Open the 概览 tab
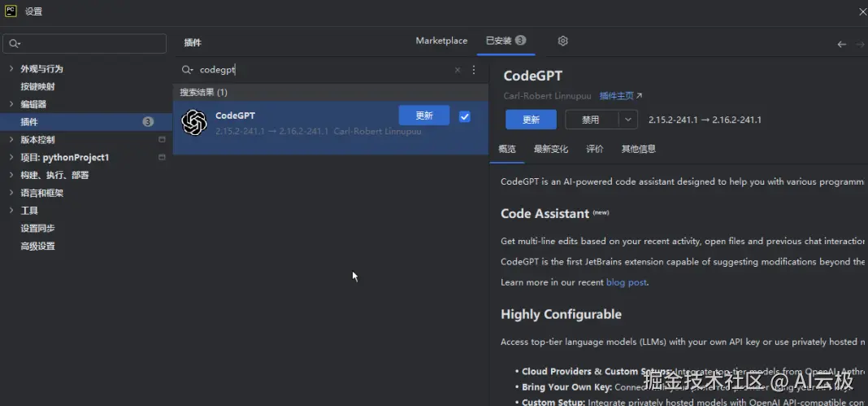The image size is (868, 406). pos(507,148)
